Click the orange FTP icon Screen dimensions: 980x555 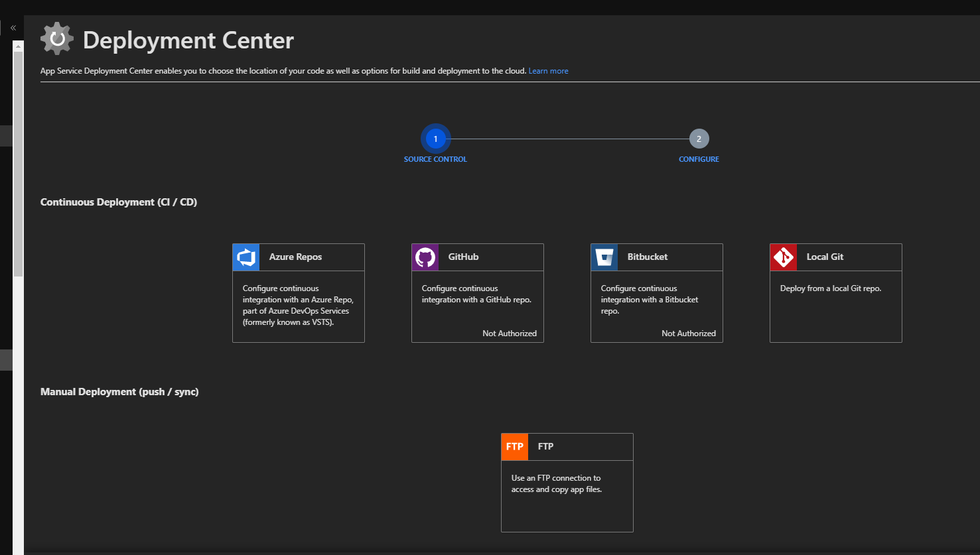(515, 447)
